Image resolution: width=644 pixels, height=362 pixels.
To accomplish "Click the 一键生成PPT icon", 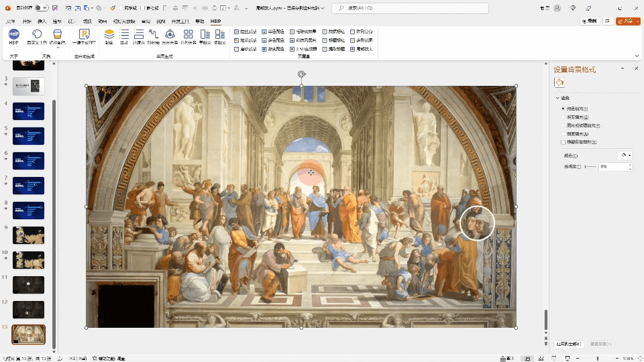I will pos(85,34).
